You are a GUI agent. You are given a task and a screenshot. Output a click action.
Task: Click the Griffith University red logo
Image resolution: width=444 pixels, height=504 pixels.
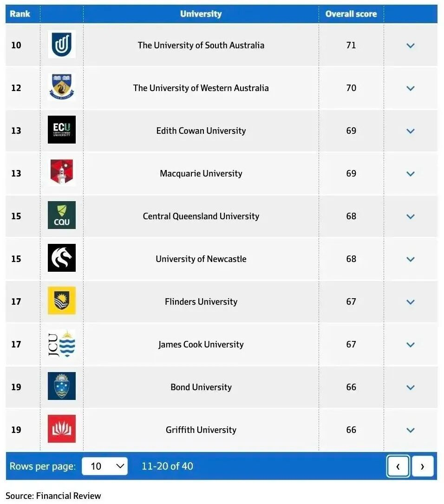(x=61, y=429)
